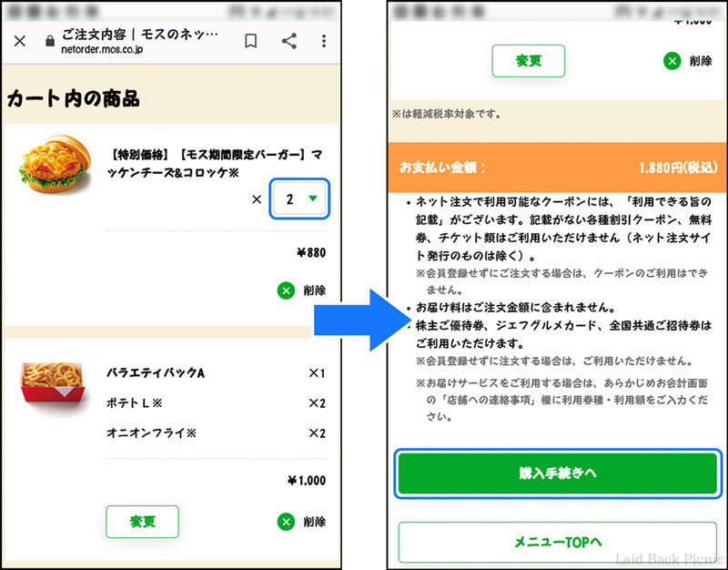The width and height of the screenshot is (728, 570).
Task: Close the browser tab with X icon
Action: point(19,41)
